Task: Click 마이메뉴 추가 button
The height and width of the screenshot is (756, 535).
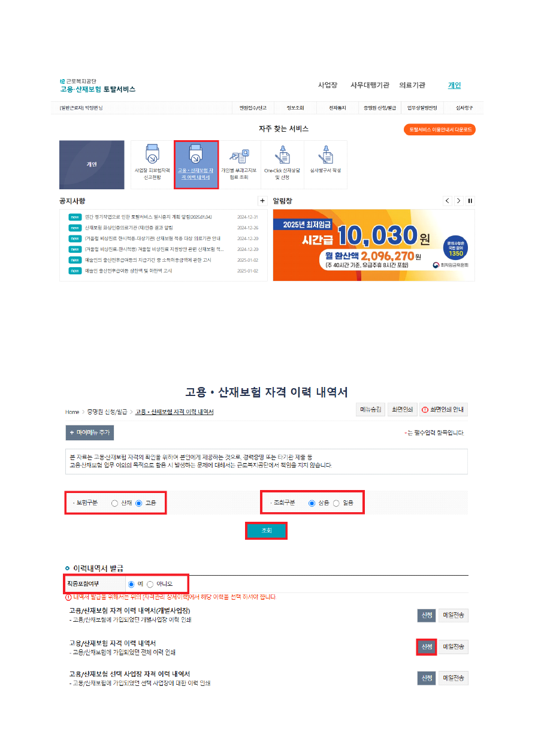Action: point(90,433)
